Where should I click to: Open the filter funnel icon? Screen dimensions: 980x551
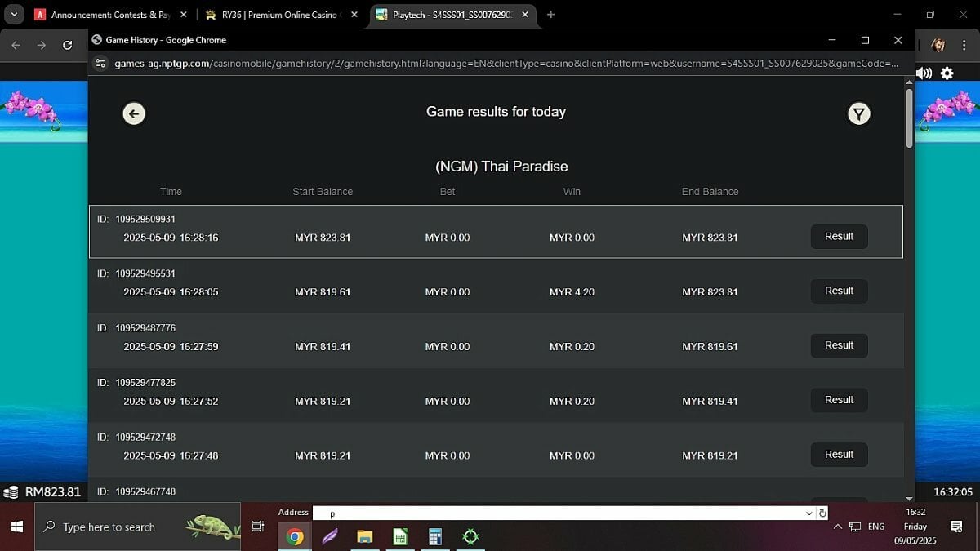point(858,113)
